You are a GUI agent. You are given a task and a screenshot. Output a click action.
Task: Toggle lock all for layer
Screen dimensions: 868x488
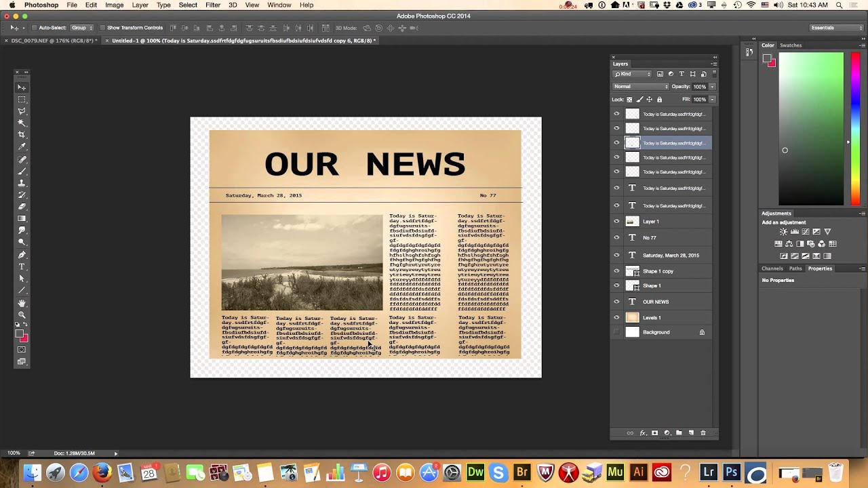(x=659, y=100)
